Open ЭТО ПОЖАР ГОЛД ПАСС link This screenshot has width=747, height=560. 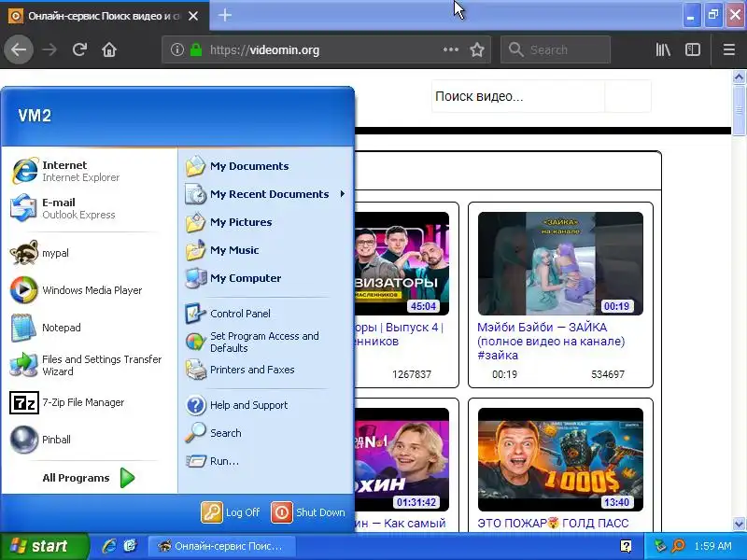pyautogui.click(x=553, y=524)
